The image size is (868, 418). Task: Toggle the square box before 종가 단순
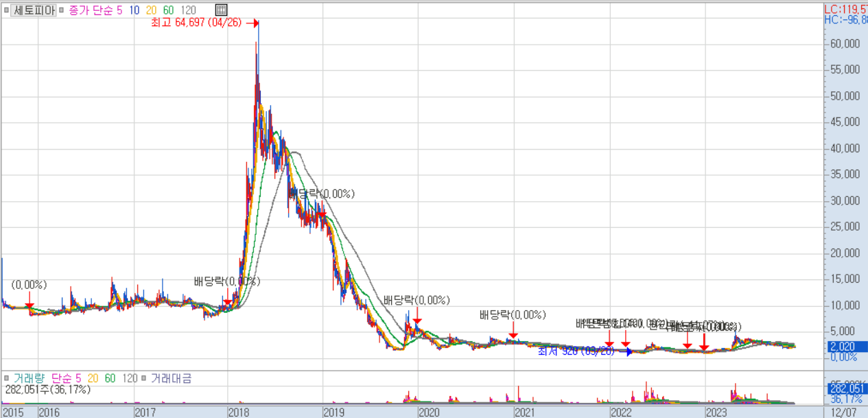(62, 10)
